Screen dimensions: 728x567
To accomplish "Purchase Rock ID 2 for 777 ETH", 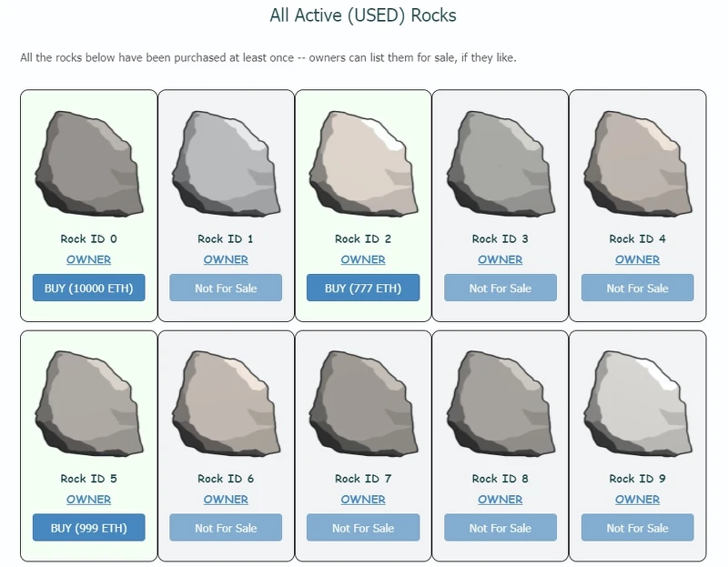I will [363, 288].
